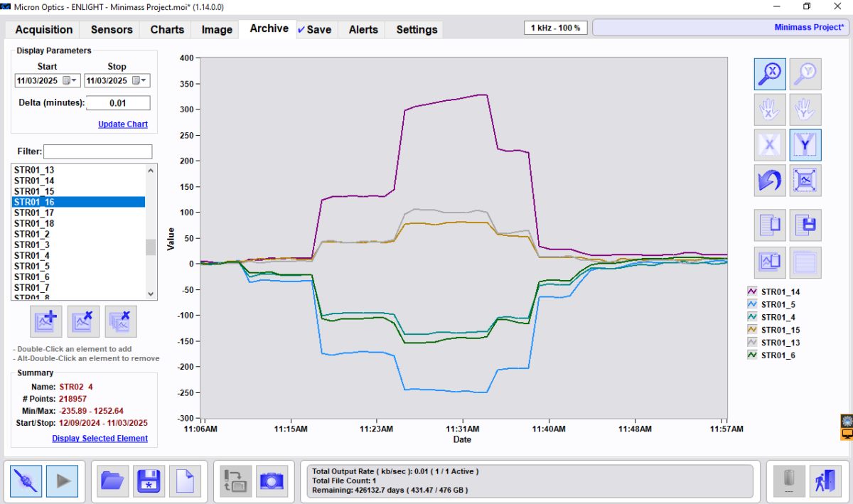
Task: Open the Stop date picker dropdown
Action: (x=144, y=80)
